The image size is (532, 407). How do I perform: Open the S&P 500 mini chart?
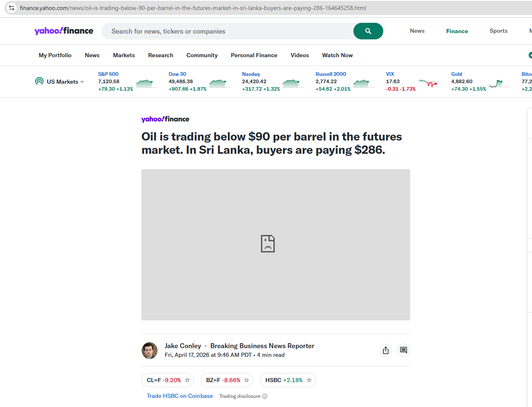147,84
